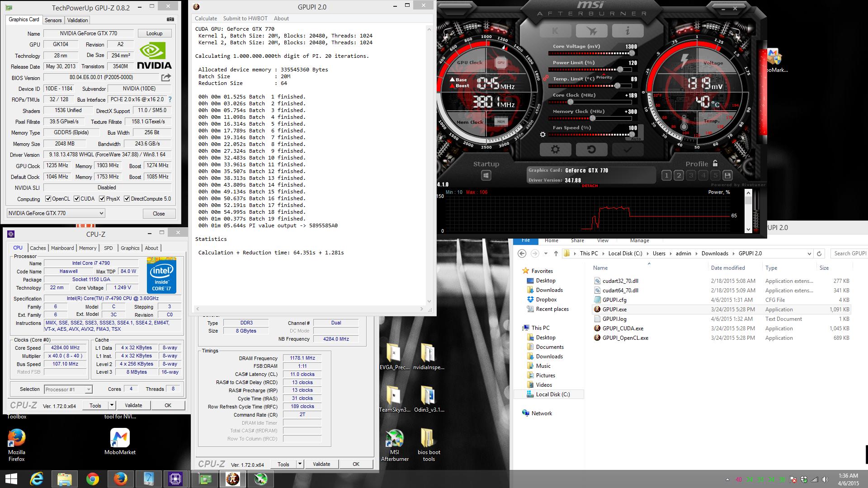Click the Afterburner profile lock icon

click(715, 163)
